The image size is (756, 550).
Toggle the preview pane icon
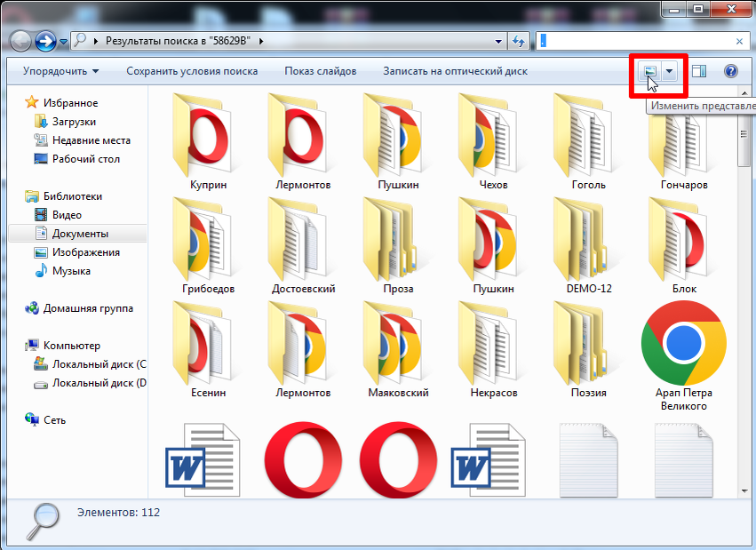pyautogui.click(x=699, y=71)
